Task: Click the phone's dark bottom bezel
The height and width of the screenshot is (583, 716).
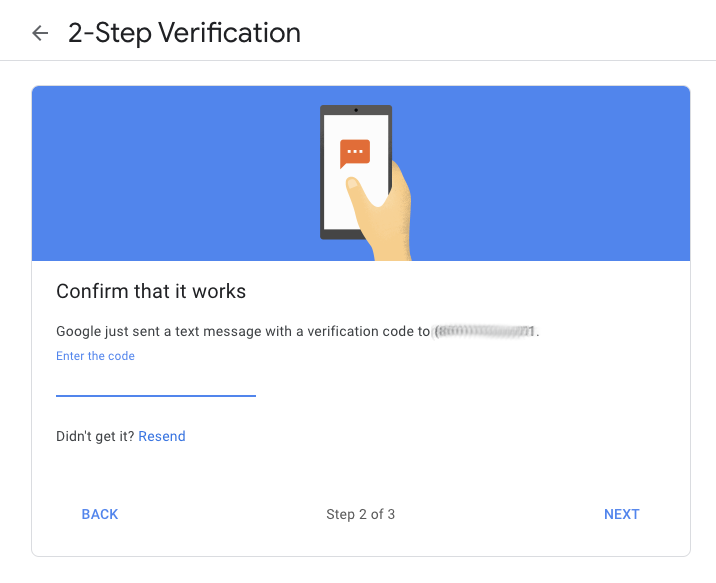Action: 342,235
